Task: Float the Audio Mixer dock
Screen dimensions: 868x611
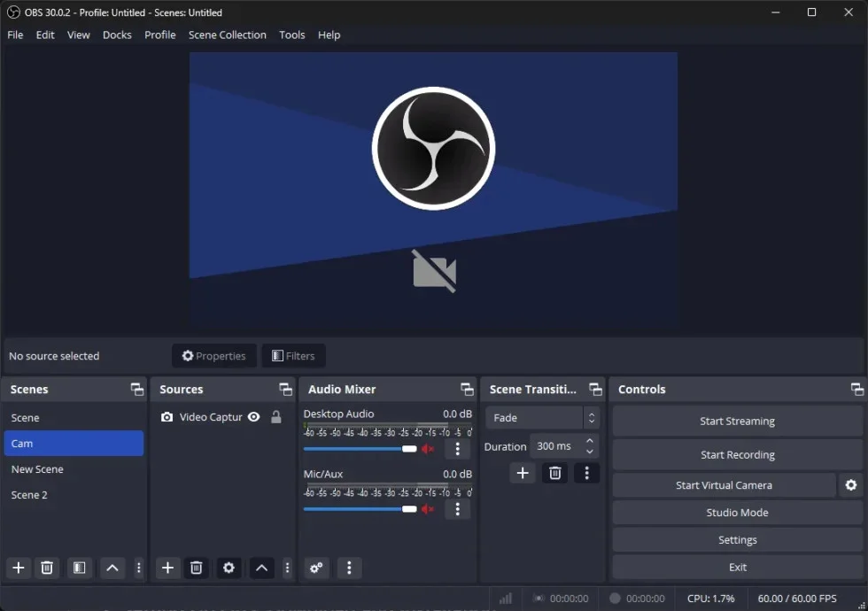Action: [x=468, y=390]
